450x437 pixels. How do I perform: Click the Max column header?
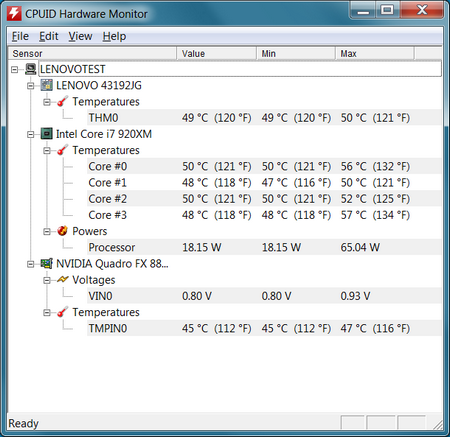[x=375, y=54]
